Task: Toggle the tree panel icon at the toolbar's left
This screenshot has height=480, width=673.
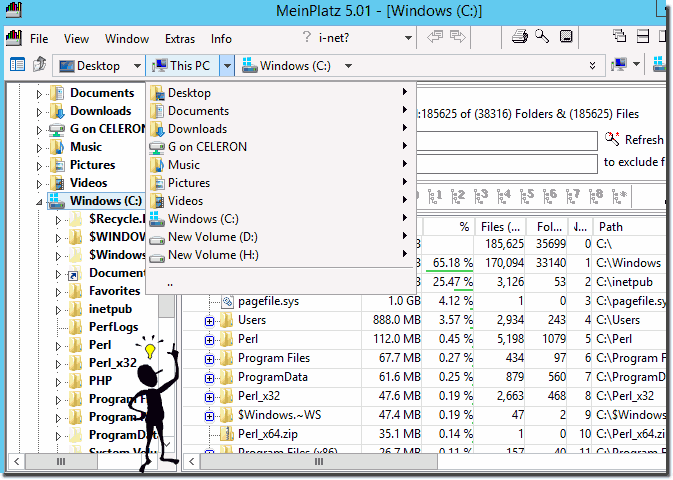Action: [x=17, y=66]
